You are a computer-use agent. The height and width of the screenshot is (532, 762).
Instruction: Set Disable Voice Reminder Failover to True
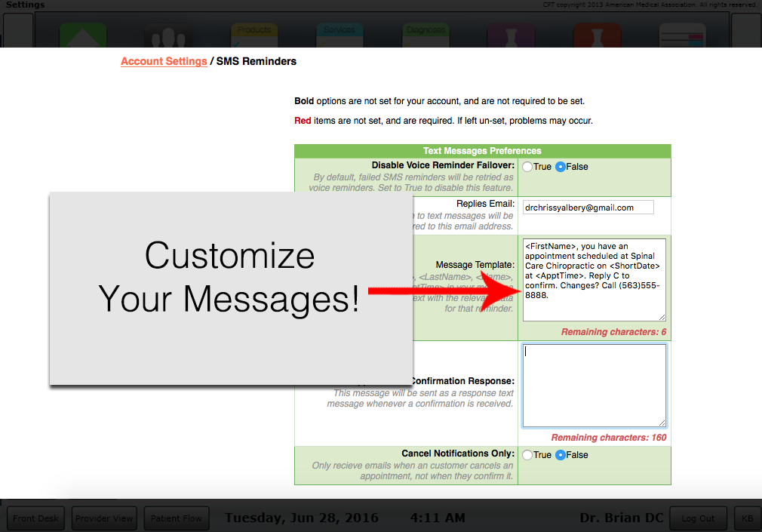pos(527,166)
